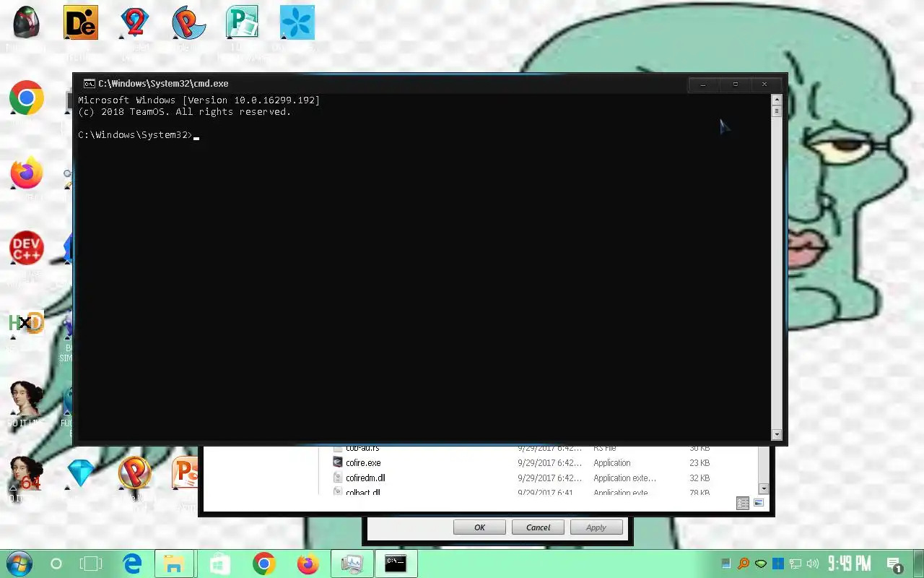Open Task View on the taskbar
The image size is (924, 578).
pos(92,564)
